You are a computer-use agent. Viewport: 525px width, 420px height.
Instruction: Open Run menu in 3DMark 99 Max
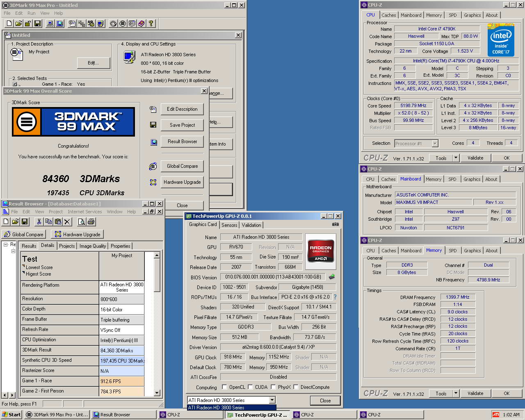pyautogui.click(x=32, y=13)
